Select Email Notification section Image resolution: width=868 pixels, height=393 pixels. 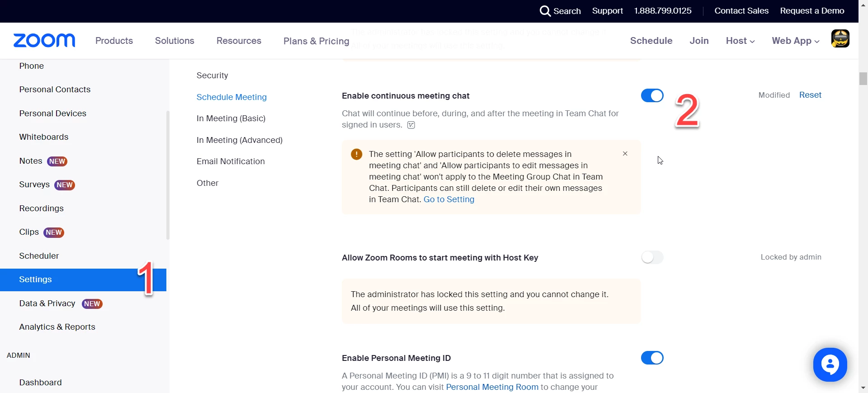pyautogui.click(x=231, y=161)
